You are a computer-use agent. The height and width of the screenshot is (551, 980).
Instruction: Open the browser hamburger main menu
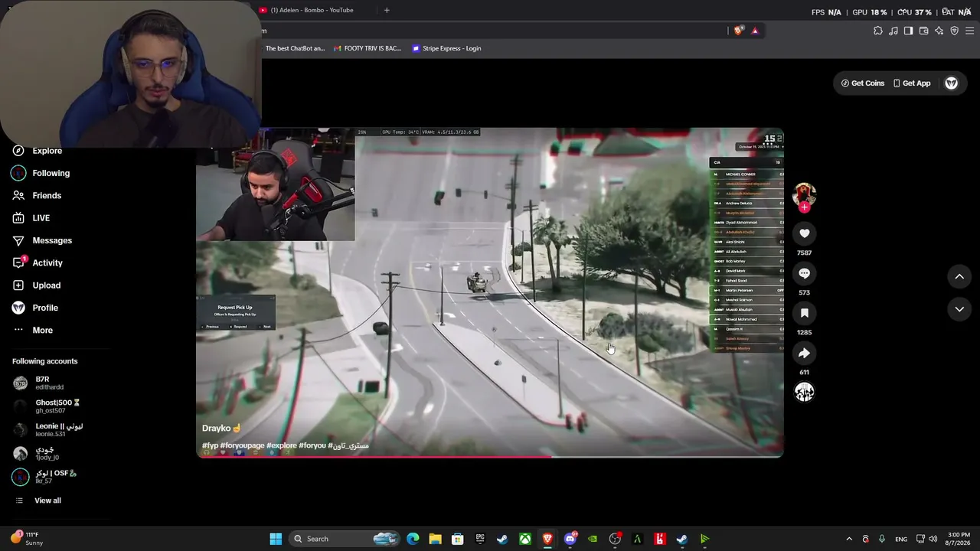(970, 31)
